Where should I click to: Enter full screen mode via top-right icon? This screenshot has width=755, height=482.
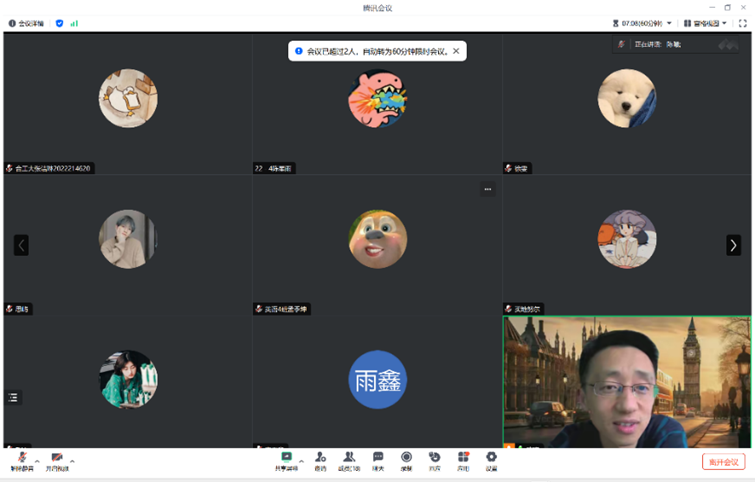(x=743, y=23)
